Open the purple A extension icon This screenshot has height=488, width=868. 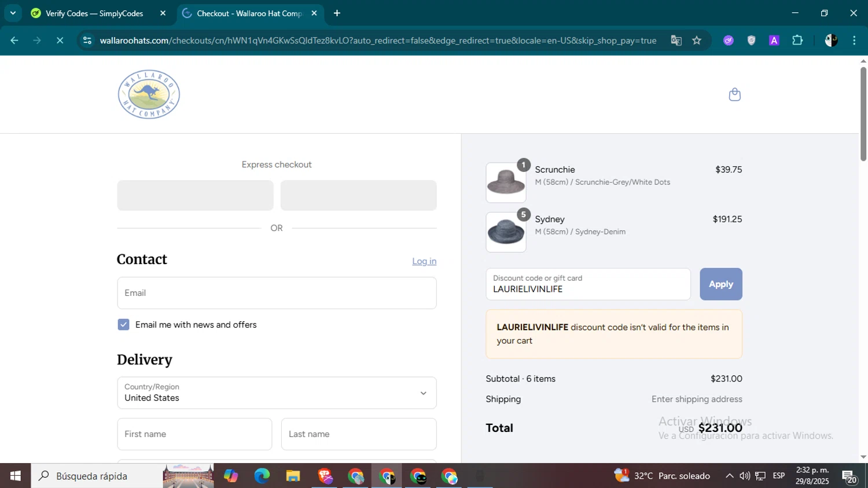click(774, 41)
